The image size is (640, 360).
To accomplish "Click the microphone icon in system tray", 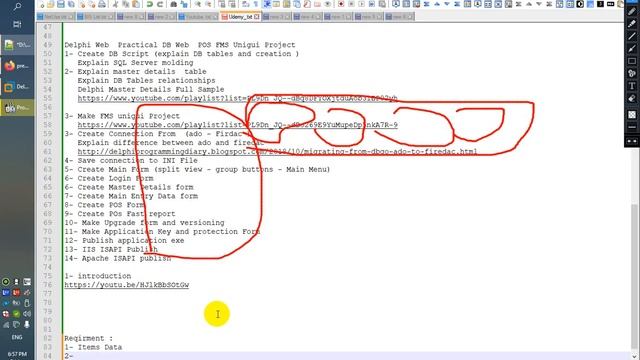I will [x=27, y=324].
